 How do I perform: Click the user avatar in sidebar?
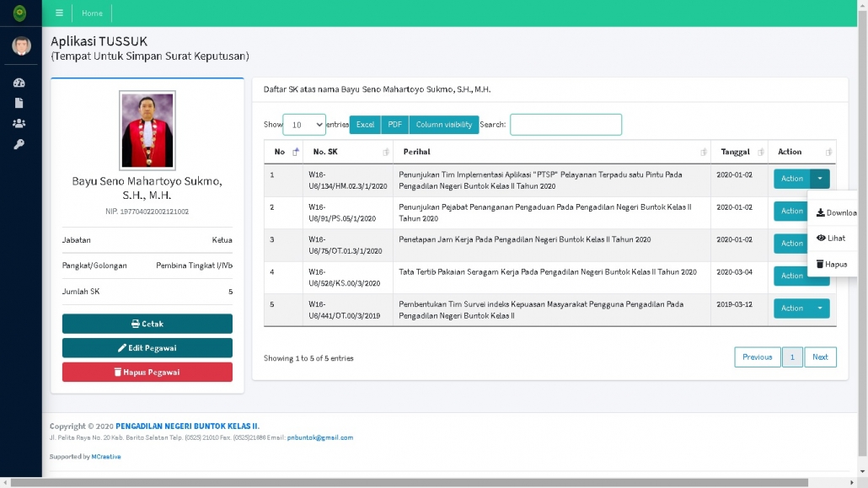[21, 46]
